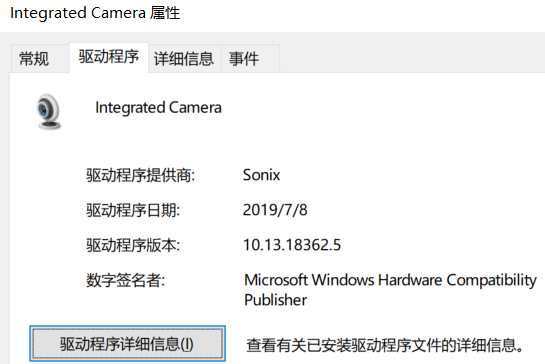This screenshot has height=364, width=545.
Task: Click the 驱动程序版本 label
Action: click(133, 245)
